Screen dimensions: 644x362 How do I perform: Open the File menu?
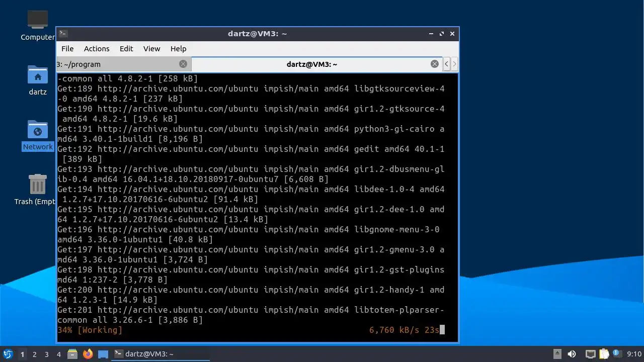67,49
